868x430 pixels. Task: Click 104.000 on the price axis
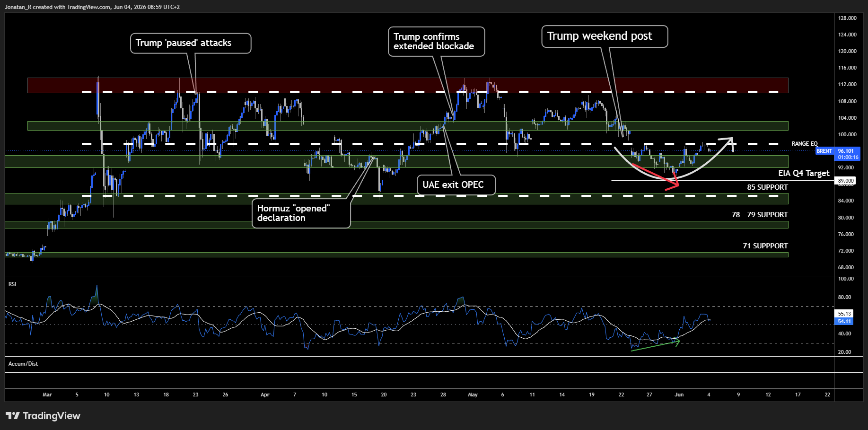[847, 118]
